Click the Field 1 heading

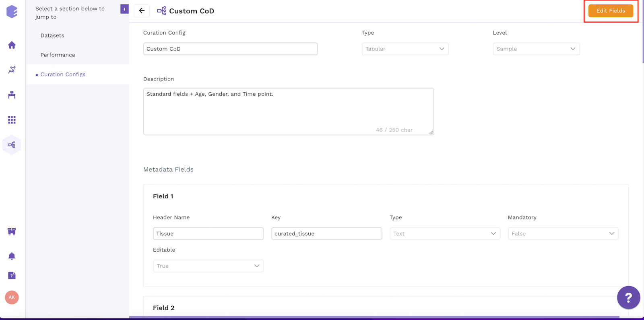163,196
